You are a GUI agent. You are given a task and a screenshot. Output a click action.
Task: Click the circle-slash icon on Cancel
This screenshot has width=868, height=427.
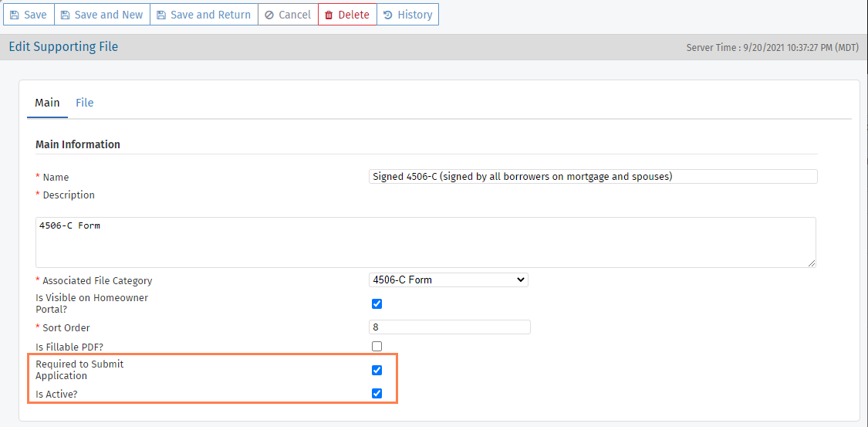pos(269,15)
